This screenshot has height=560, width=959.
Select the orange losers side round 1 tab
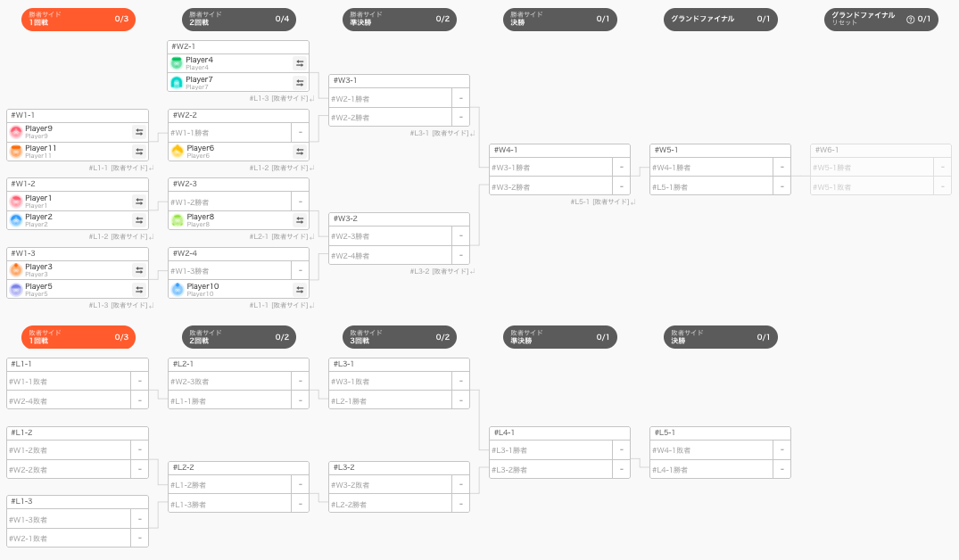[79, 337]
